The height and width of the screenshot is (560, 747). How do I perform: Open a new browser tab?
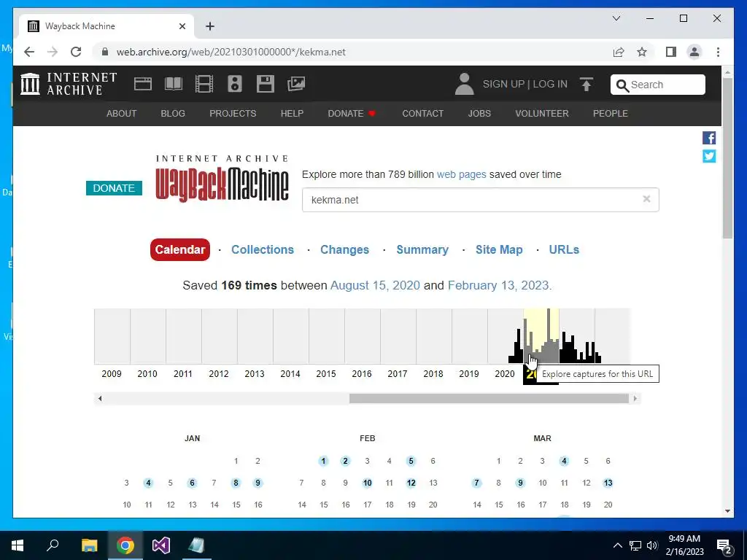(x=210, y=26)
